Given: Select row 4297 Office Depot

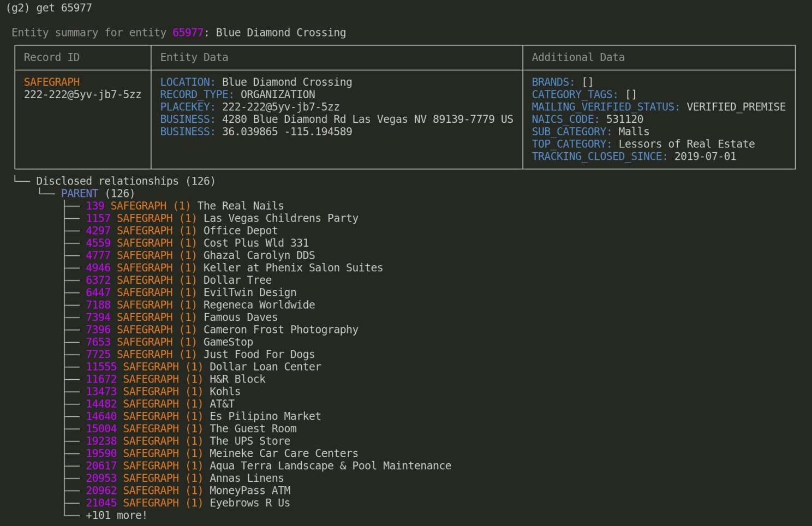Looking at the screenshot, I should pos(182,231).
